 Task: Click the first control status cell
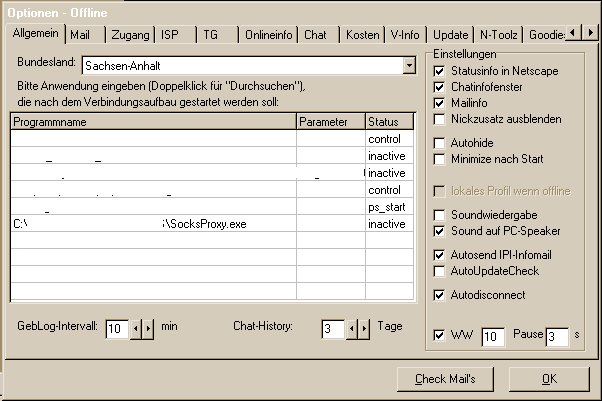coord(390,139)
